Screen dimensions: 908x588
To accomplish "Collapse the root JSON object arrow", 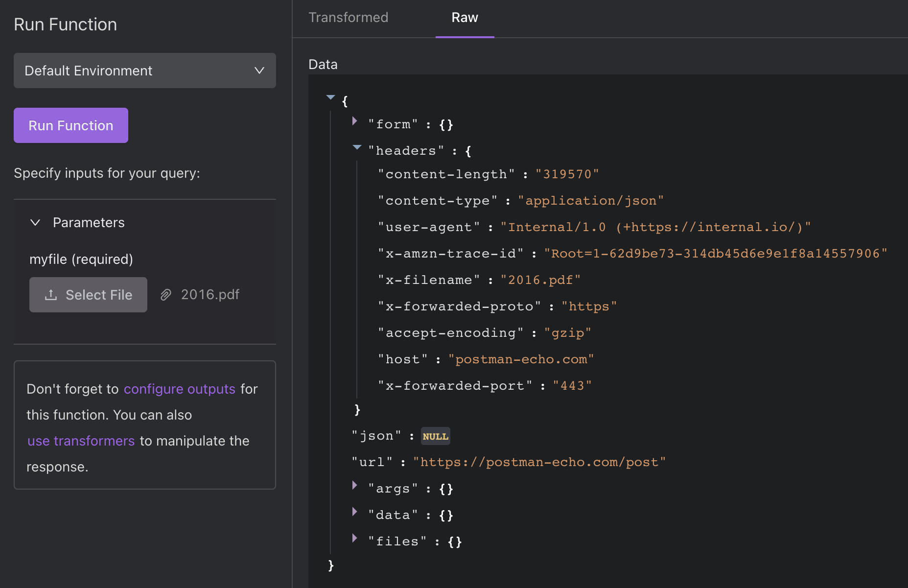I will point(330,97).
